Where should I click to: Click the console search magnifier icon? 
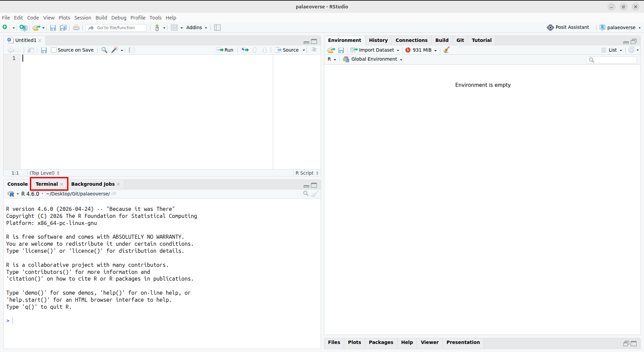point(306,193)
